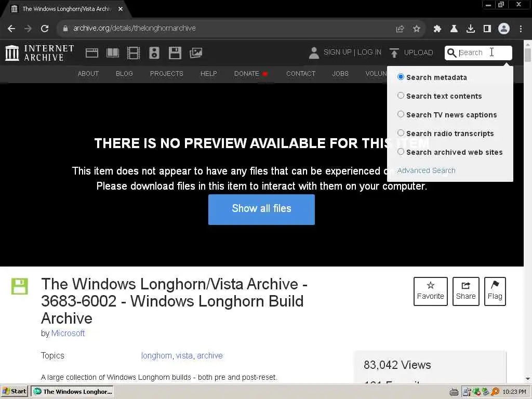Open the Chrome three-dot menu

tap(521, 29)
